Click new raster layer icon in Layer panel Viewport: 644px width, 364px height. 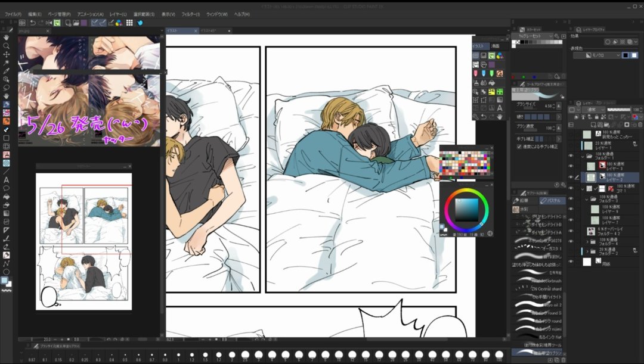(595, 125)
